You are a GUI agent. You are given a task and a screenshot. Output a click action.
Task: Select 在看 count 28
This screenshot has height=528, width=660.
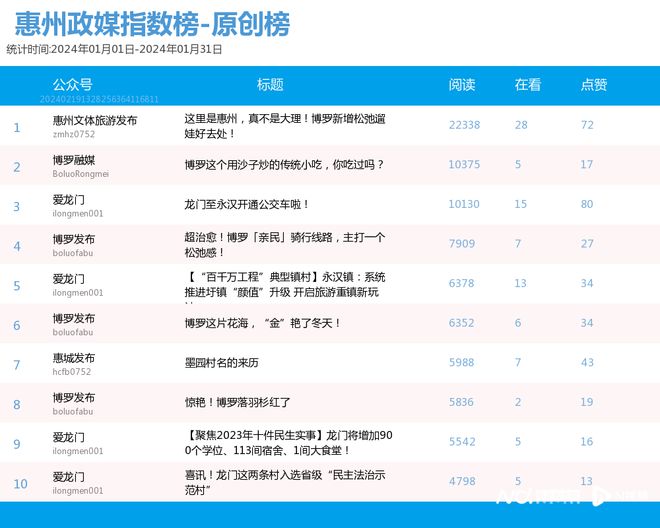[521, 125]
